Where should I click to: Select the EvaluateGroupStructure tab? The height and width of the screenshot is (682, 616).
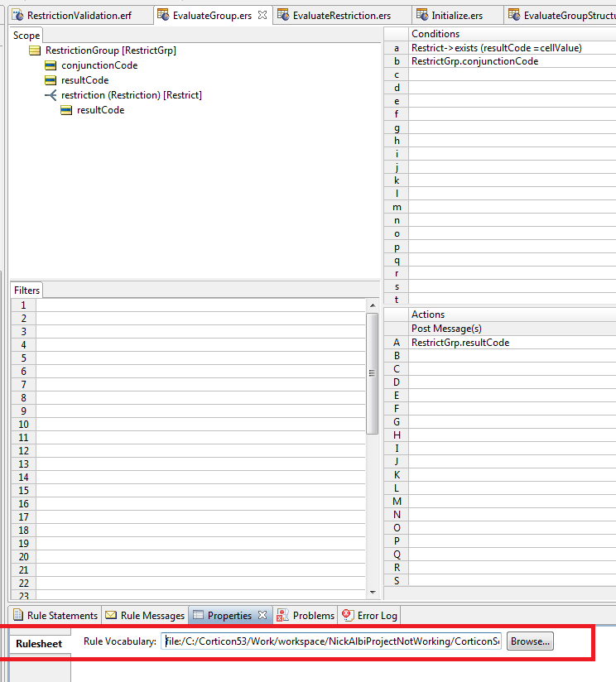pos(561,16)
